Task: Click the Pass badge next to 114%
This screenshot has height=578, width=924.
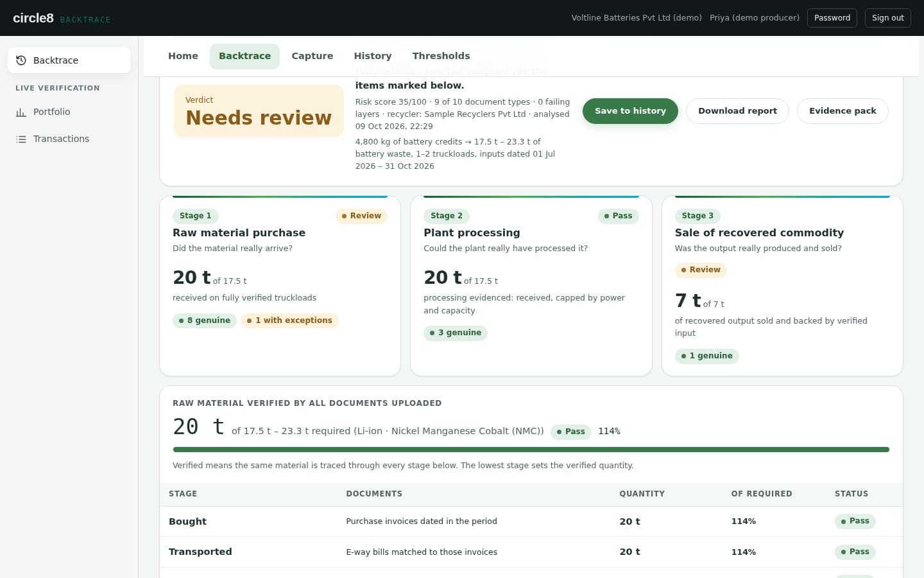Action: click(x=571, y=432)
